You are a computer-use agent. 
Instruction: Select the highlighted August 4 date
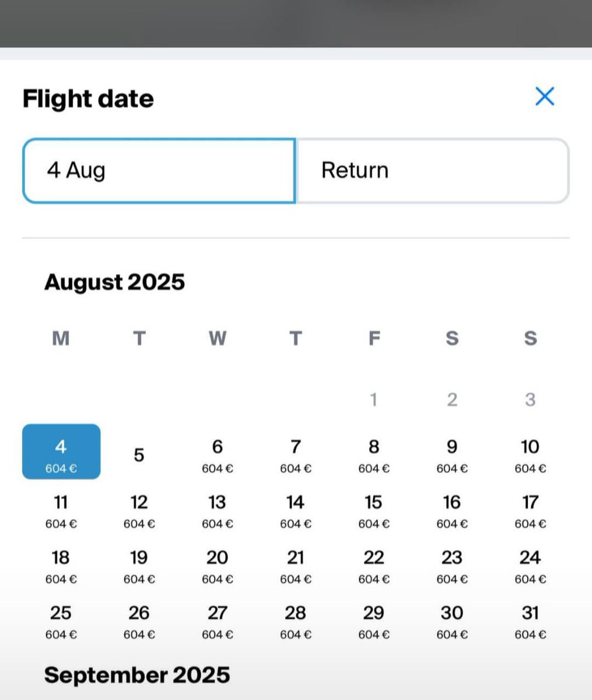point(61,452)
